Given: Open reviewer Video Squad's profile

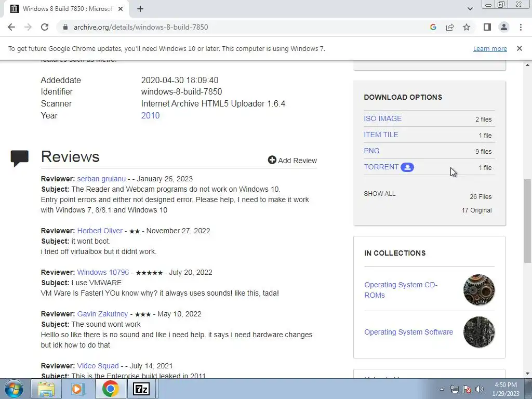Looking at the screenshot, I should click(98, 366).
